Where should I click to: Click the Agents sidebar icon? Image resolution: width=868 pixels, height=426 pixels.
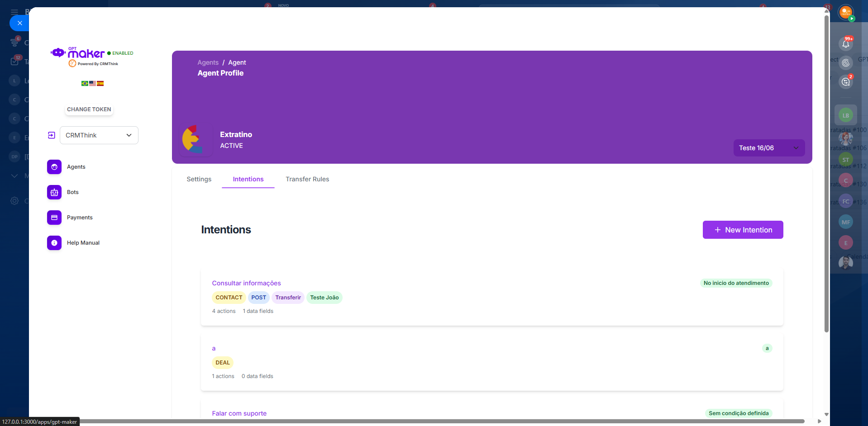(x=54, y=167)
